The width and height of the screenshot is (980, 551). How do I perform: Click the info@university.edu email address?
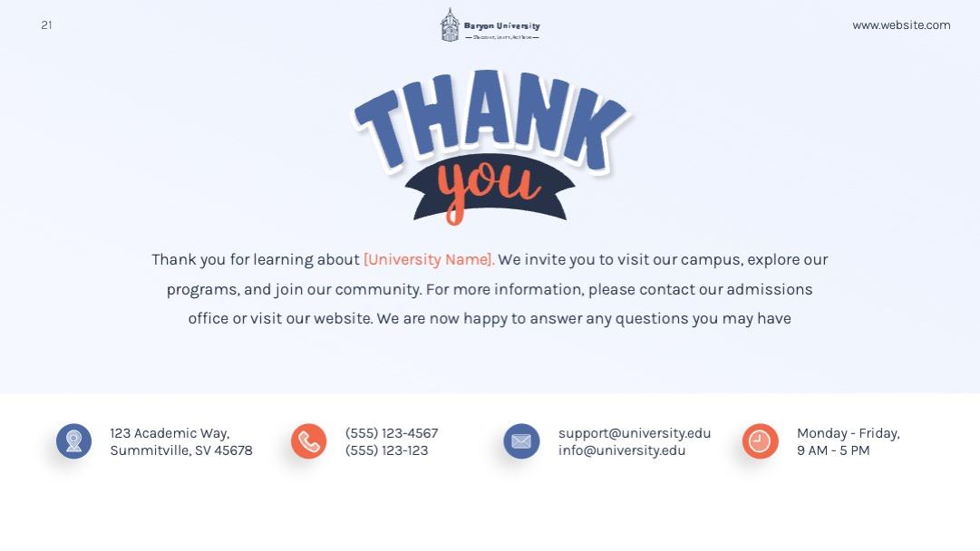coord(622,450)
